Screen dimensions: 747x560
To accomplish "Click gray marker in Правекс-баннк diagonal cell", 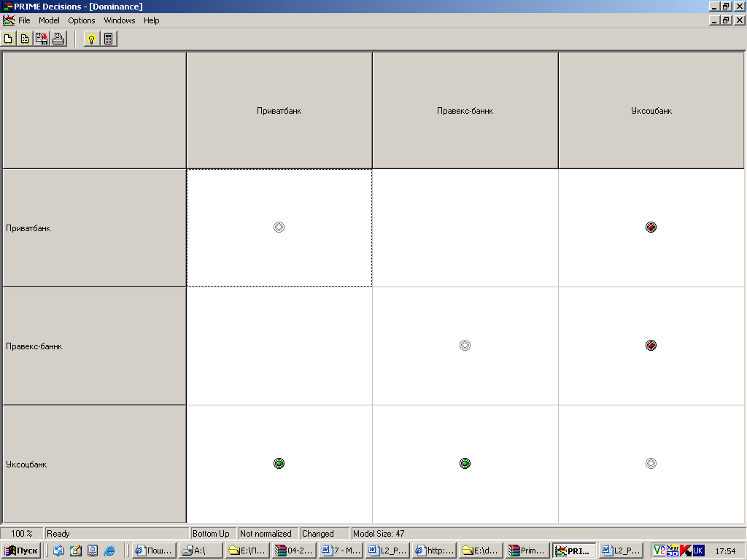I will 465,345.
